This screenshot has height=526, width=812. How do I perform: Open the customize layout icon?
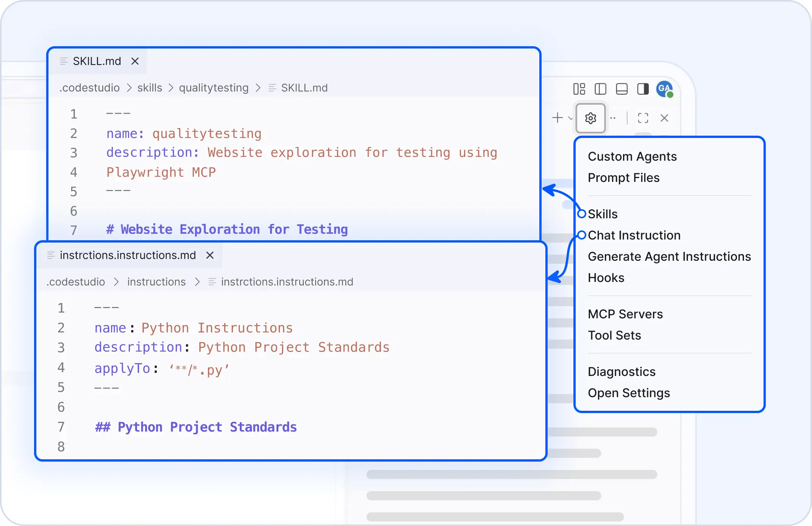point(579,89)
